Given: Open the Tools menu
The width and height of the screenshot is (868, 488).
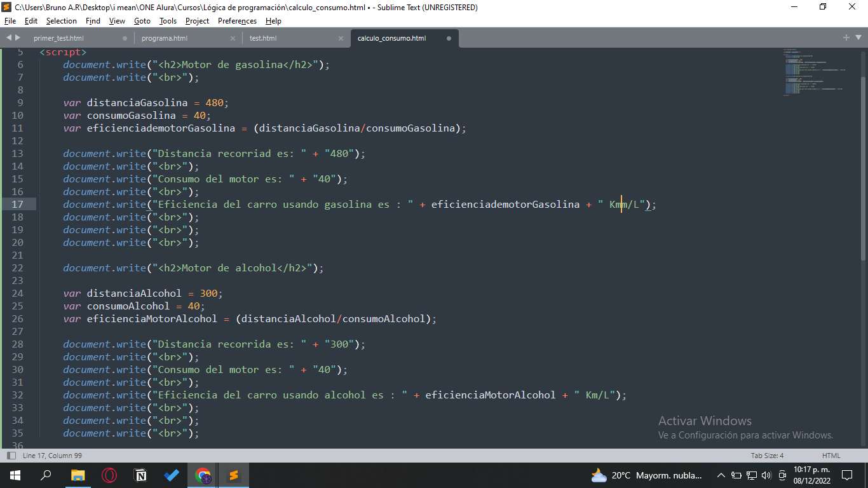Looking at the screenshot, I should point(168,21).
